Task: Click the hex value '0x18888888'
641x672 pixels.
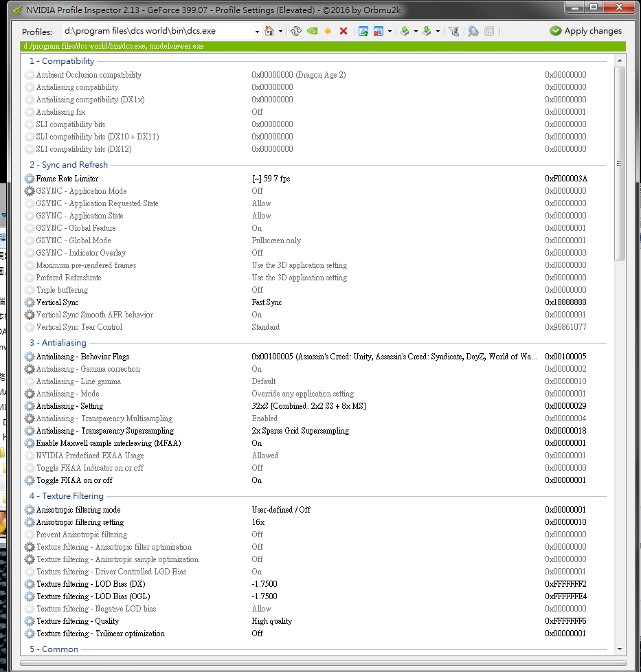Action: [565, 302]
